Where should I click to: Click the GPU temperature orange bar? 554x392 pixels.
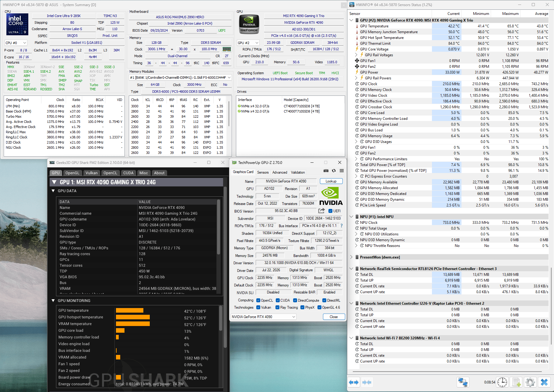pos(130,310)
